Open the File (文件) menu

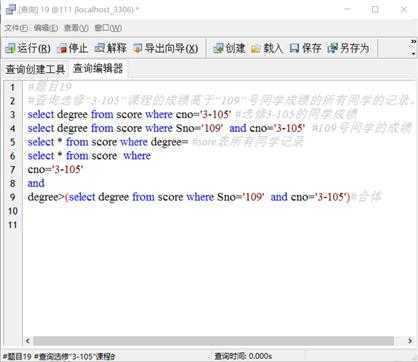tap(16, 28)
